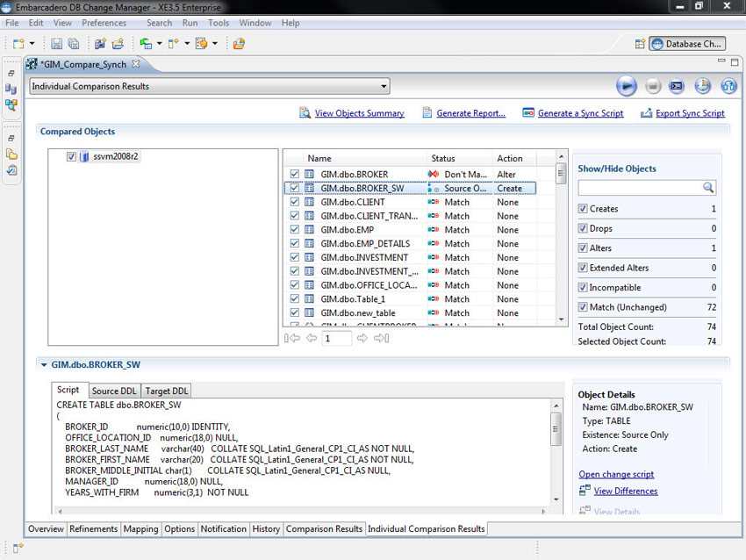Click the export icon in main toolbar
This screenshot has height=560, width=746.
239,44
